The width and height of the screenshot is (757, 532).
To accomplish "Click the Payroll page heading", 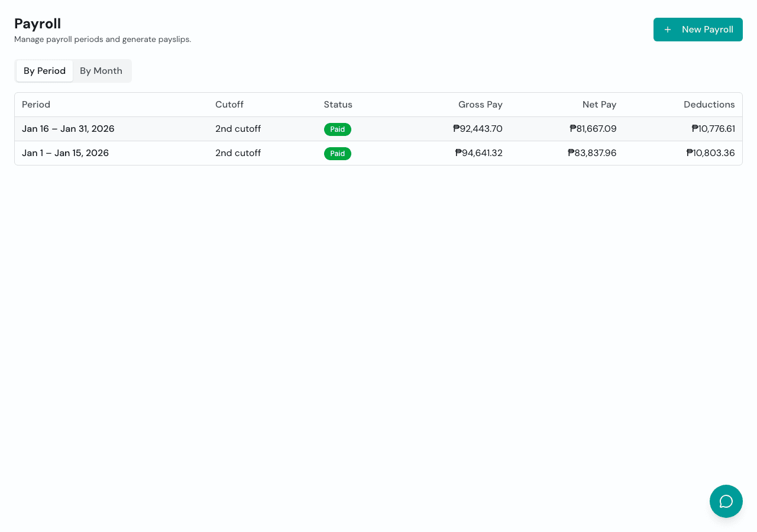I will click(x=37, y=24).
